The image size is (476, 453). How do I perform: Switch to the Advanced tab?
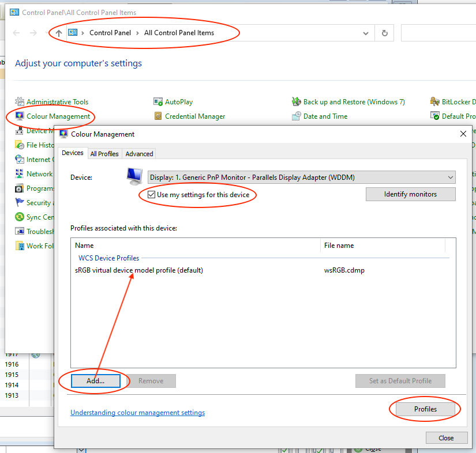[x=140, y=154]
